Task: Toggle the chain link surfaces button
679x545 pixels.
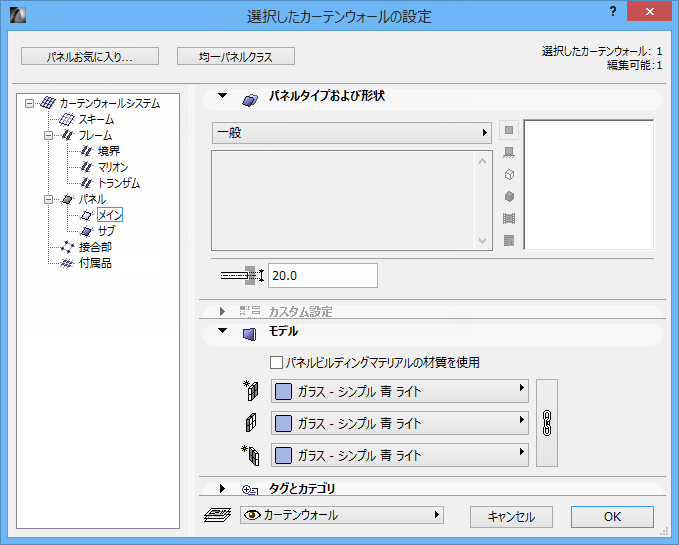Action: pos(547,423)
